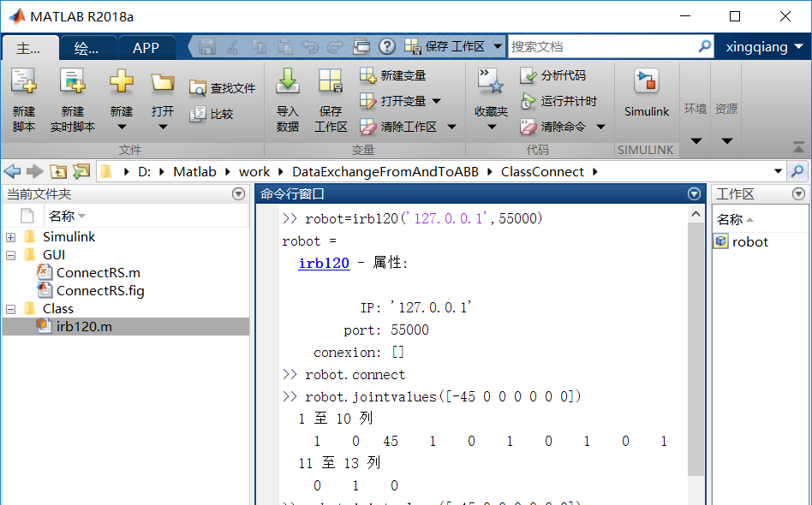Click the back navigation arrow
The height and width of the screenshot is (505, 812).
click(x=12, y=171)
